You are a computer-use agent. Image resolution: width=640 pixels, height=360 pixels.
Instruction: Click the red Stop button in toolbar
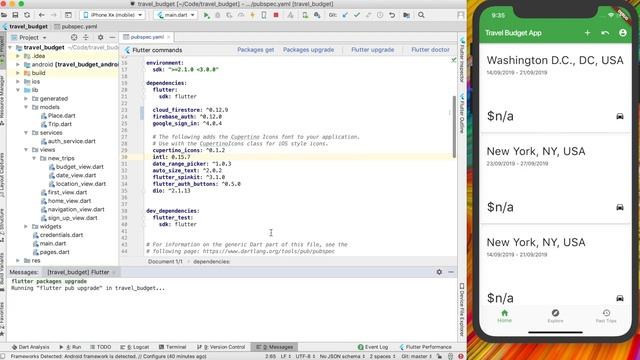point(276,15)
